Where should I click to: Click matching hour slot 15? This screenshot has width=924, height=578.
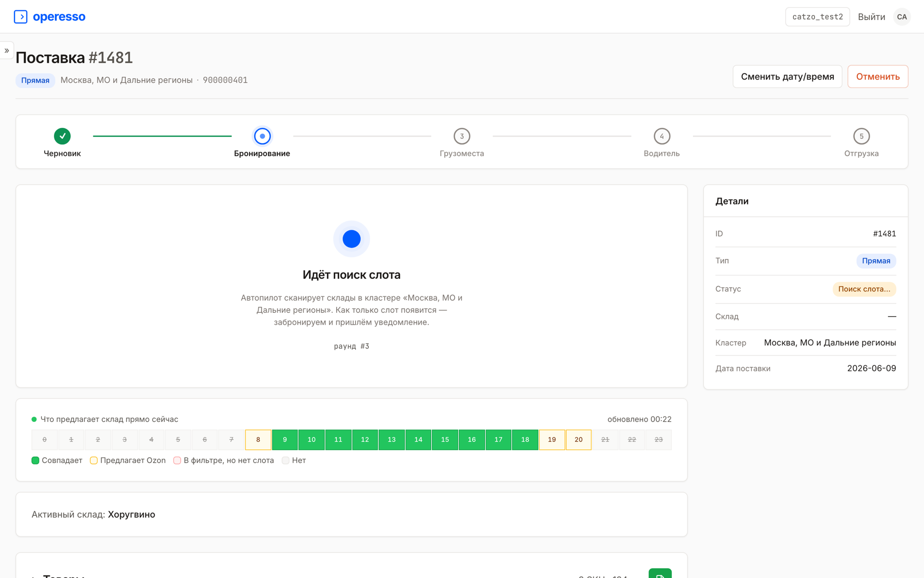click(x=445, y=440)
